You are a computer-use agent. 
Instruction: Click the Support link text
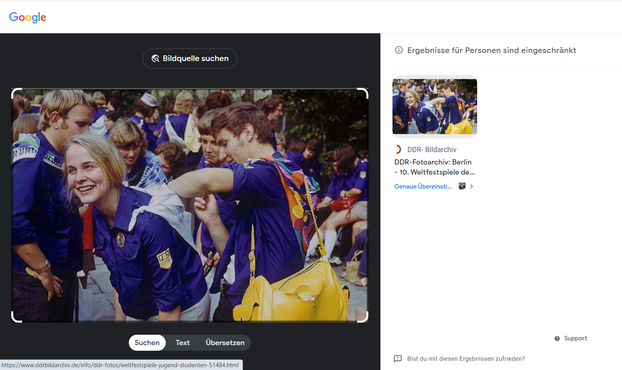point(576,338)
